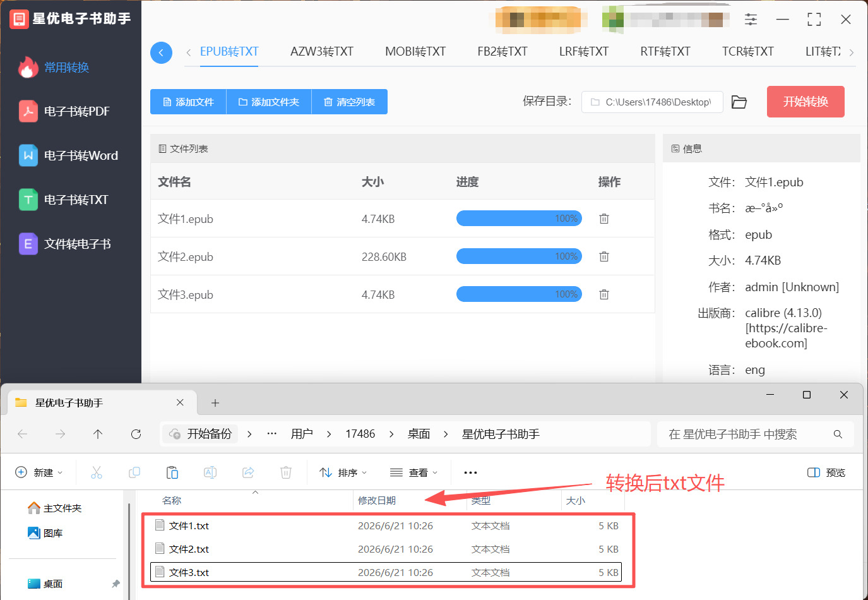Image resolution: width=868 pixels, height=600 pixels.
Task: Add a new Explorer tab with plus
Action: point(215,403)
